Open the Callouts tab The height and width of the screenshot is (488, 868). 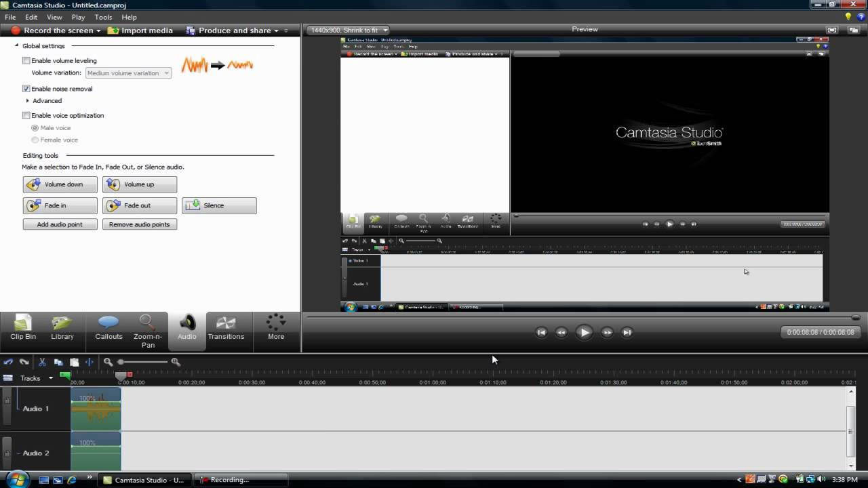tap(108, 327)
